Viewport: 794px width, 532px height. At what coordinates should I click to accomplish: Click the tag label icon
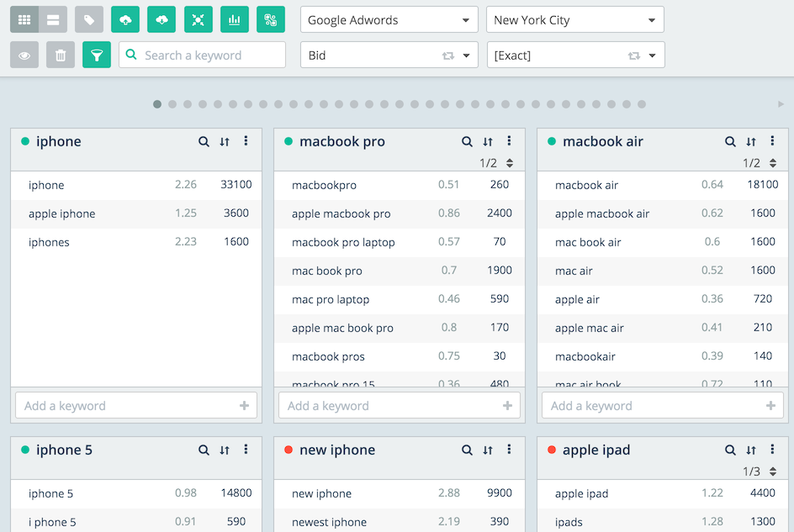(89, 19)
